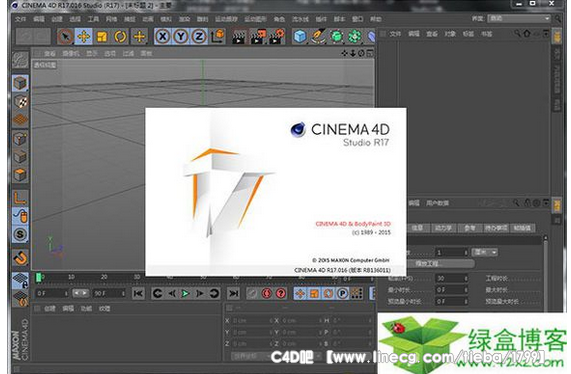Toggle Position keyframe recording
571x374 pixels.
300,294
